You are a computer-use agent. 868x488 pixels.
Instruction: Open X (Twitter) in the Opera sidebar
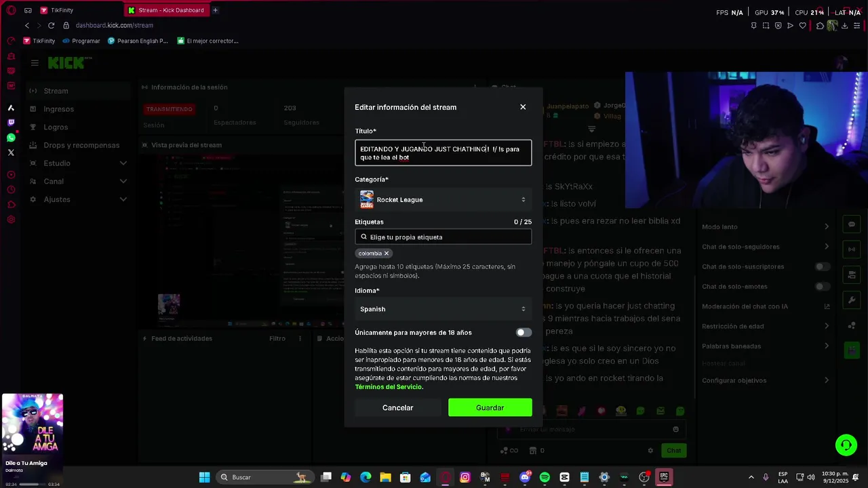pyautogui.click(x=11, y=152)
